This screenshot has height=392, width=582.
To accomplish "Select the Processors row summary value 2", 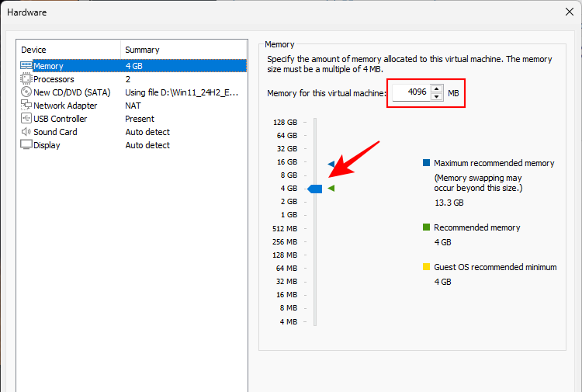I will click(128, 79).
